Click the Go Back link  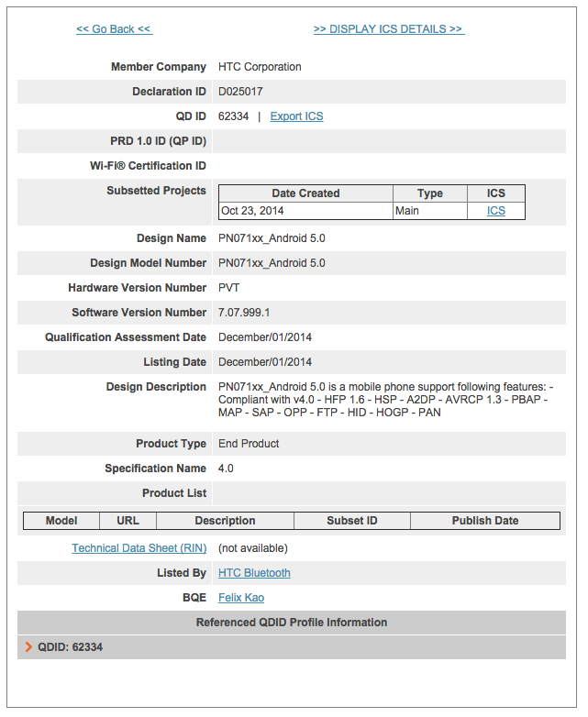pyautogui.click(x=114, y=29)
